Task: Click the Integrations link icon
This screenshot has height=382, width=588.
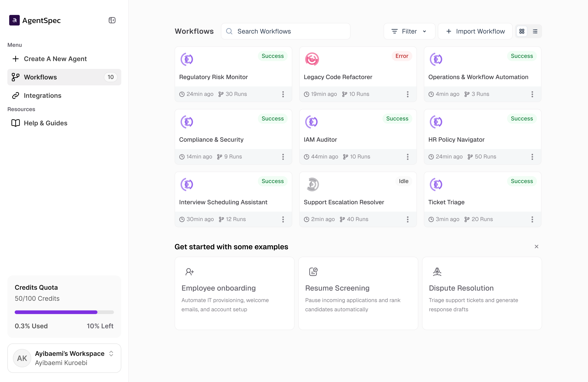Action: pyautogui.click(x=16, y=96)
